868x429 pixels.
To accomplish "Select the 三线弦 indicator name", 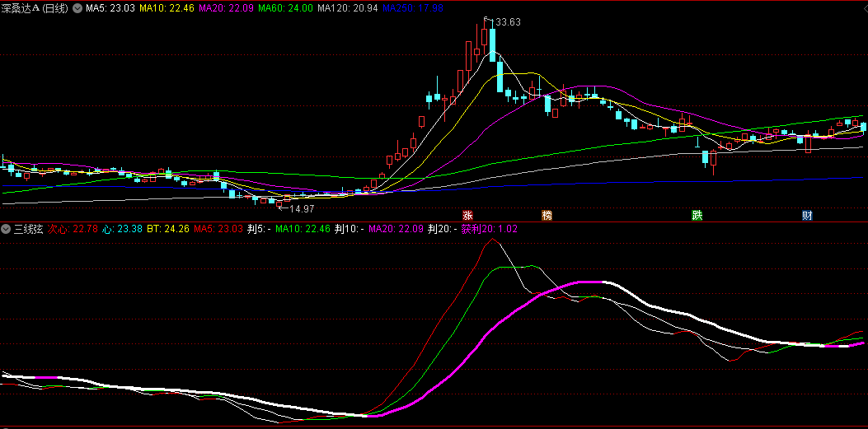I will (x=28, y=228).
